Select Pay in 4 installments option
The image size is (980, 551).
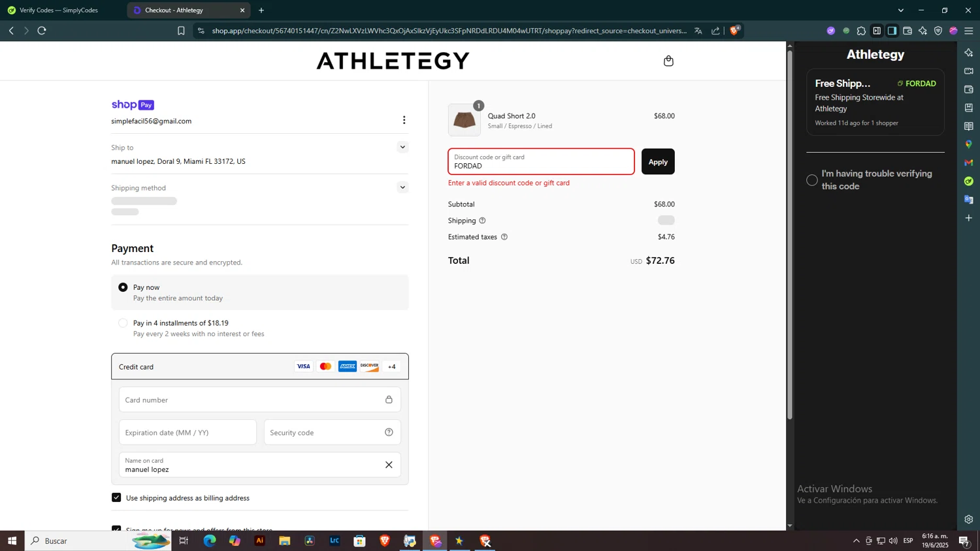(123, 323)
